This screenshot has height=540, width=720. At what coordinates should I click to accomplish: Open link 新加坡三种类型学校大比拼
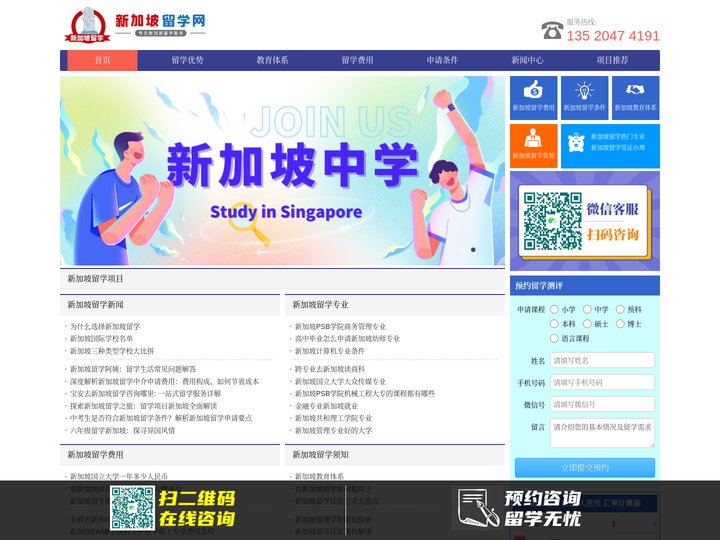coord(112,351)
